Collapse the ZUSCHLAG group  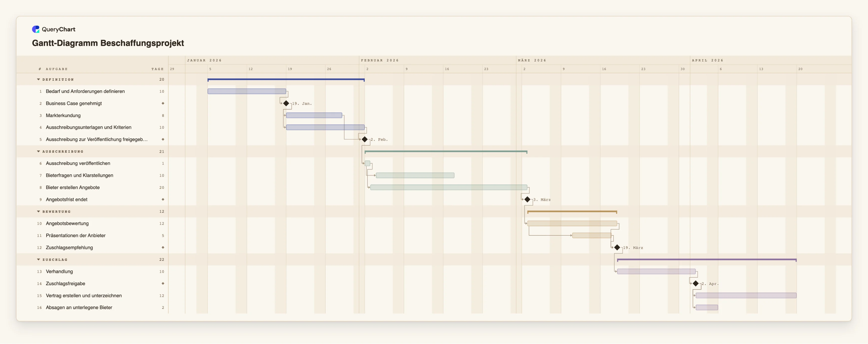(38, 260)
